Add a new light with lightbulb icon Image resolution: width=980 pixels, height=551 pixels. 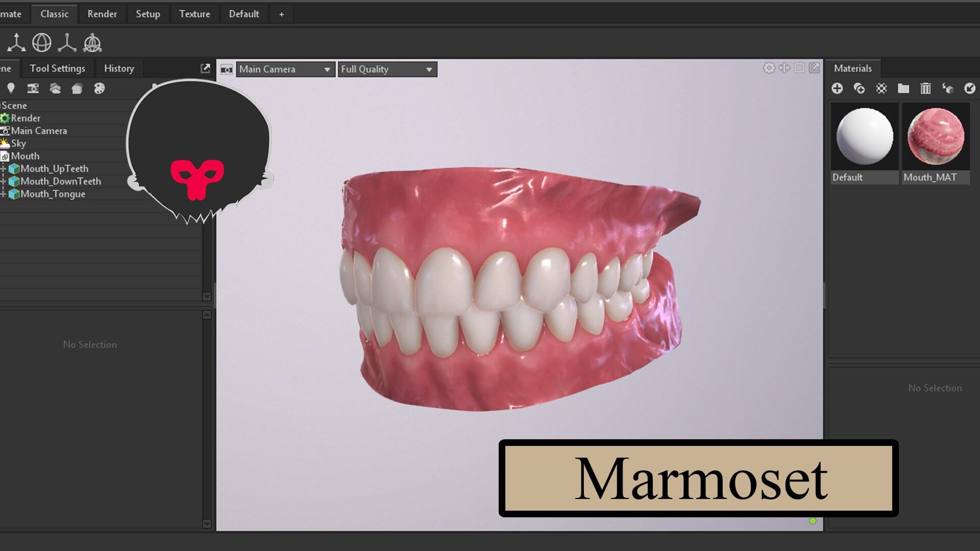click(x=11, y=88)
